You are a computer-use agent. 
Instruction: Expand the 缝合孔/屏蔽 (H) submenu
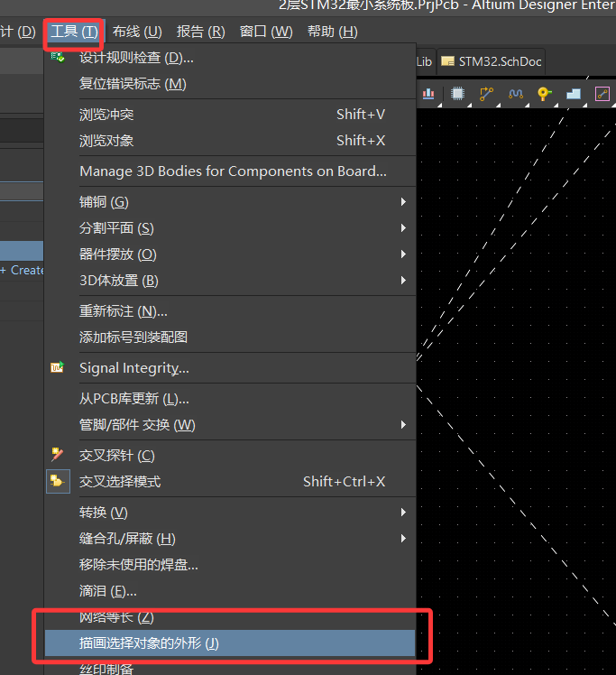230,539
